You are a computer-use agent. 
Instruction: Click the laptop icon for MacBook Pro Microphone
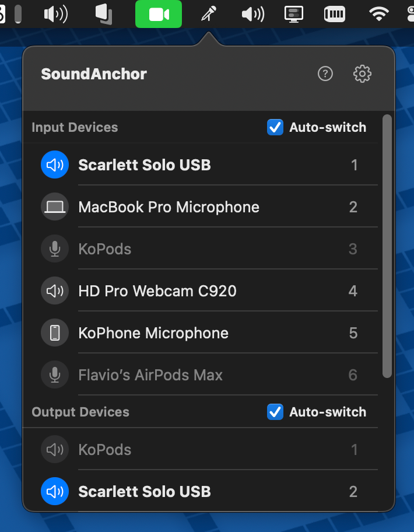[54, 206]
